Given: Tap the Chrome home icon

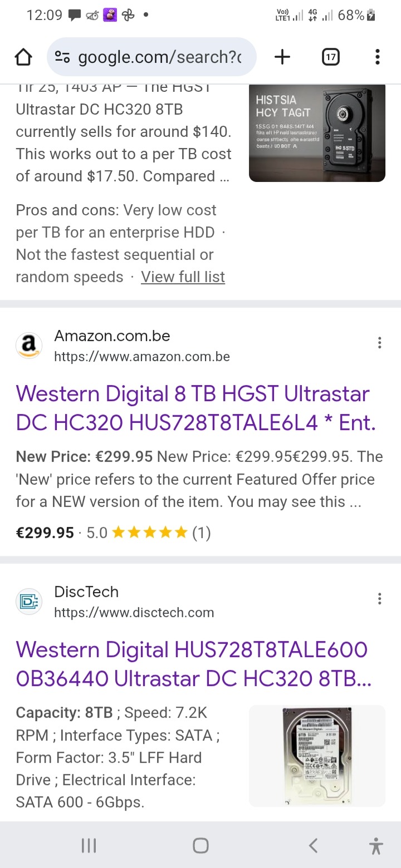Looking at the screenshot, I should coord(23,57).
